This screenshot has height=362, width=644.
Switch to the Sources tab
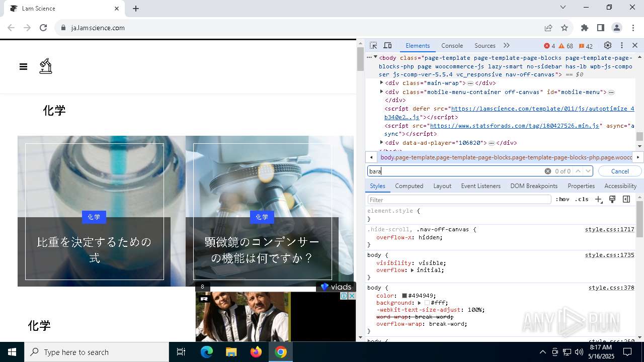(485, 46)
